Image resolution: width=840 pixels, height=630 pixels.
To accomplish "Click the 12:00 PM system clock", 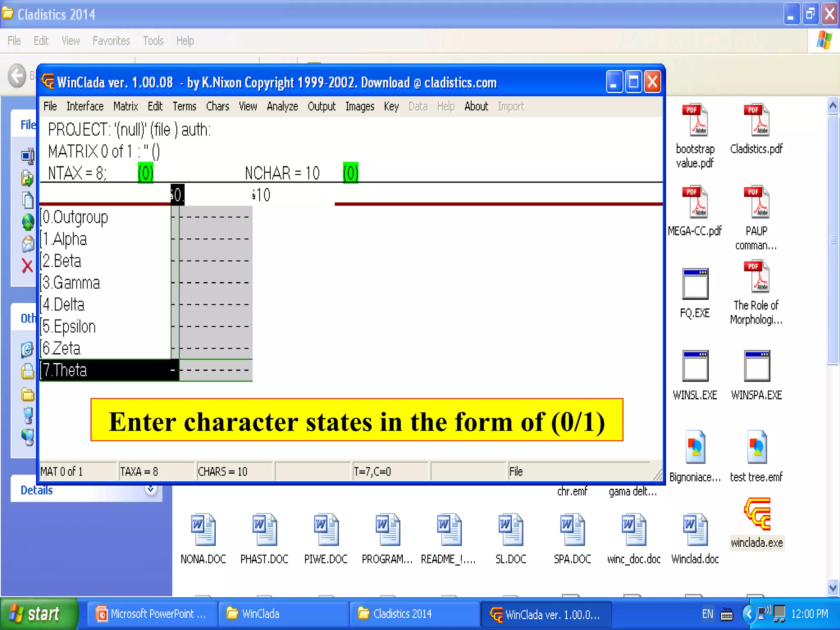I will [810, 614].
